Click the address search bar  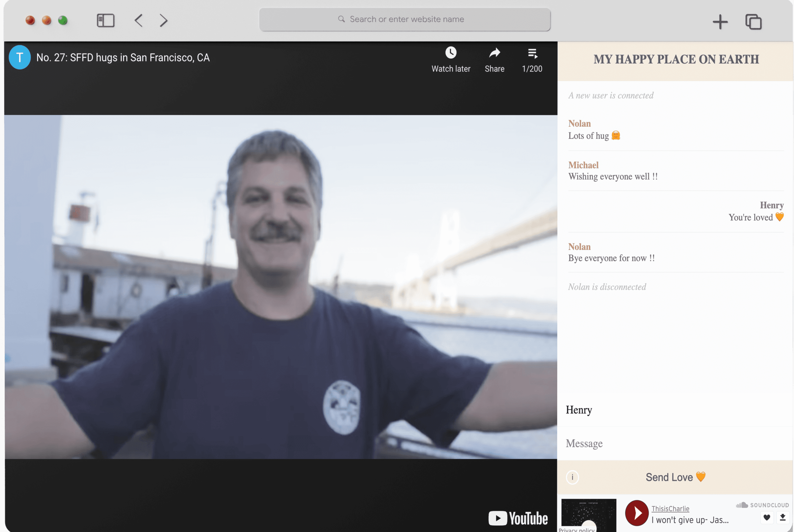[x=405, y=19]
